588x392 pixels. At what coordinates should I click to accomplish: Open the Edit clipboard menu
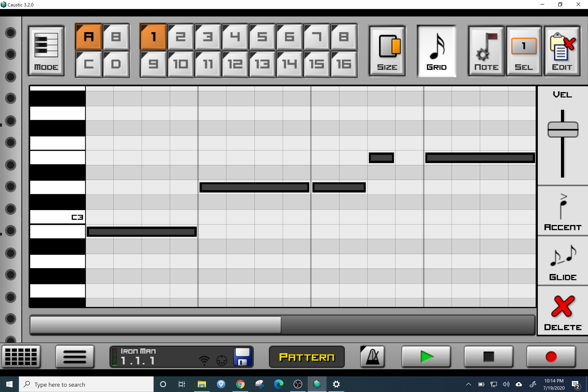pyautogui.click(x=562, y=51)
